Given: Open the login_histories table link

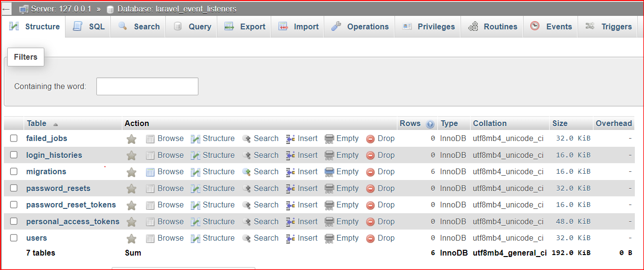Looking at the screenshot, I should [54, 155].
